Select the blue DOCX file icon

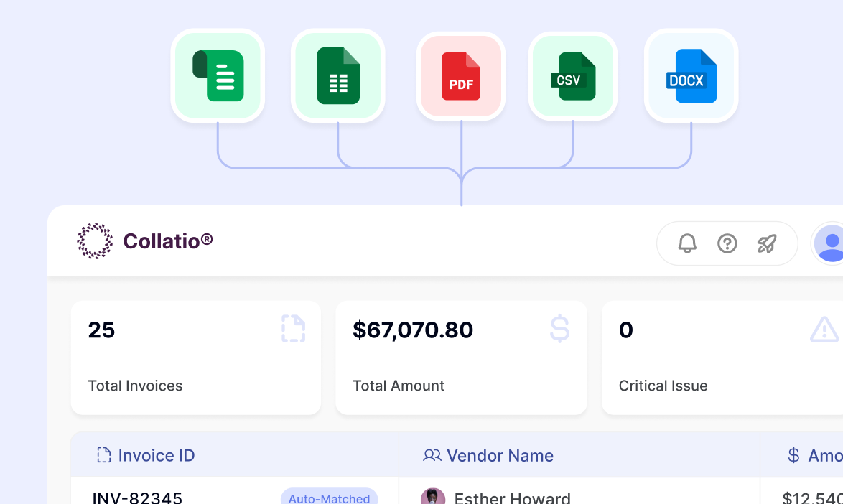click(691, 76)
